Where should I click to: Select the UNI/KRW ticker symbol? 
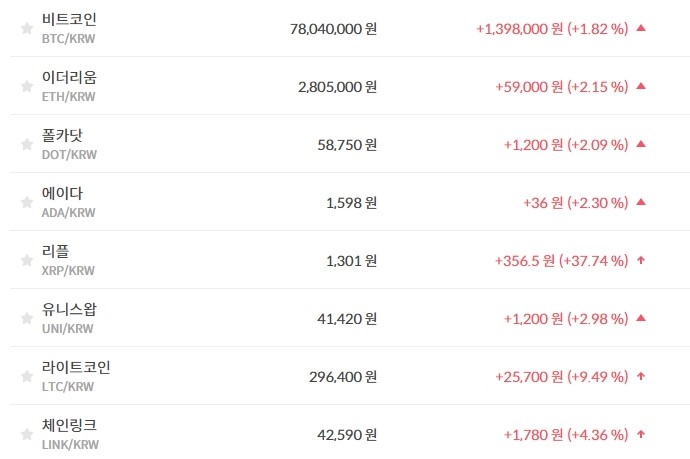click(69, 329)
